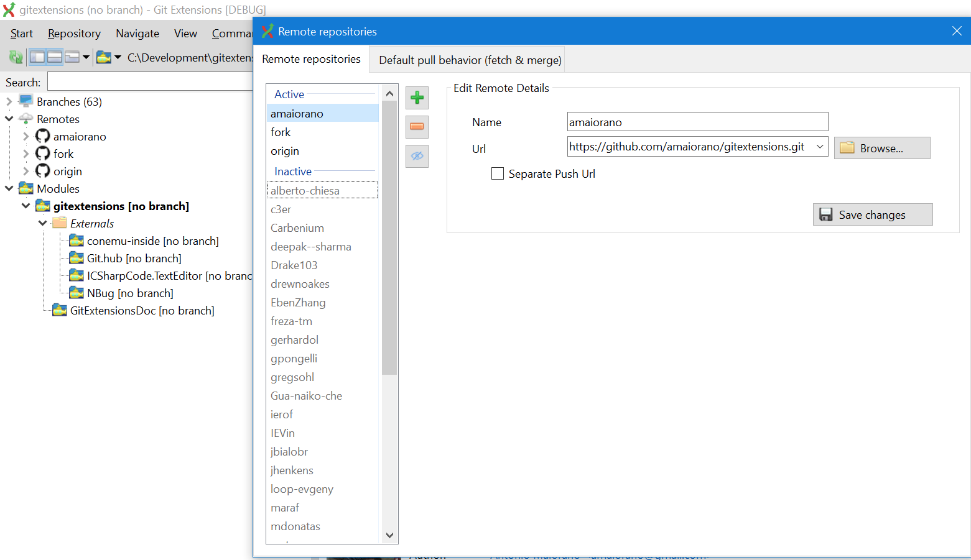Open the layout options dropdown arrow
The width and height of the screenshot is (971, 560).
click(x=86, y=57)
